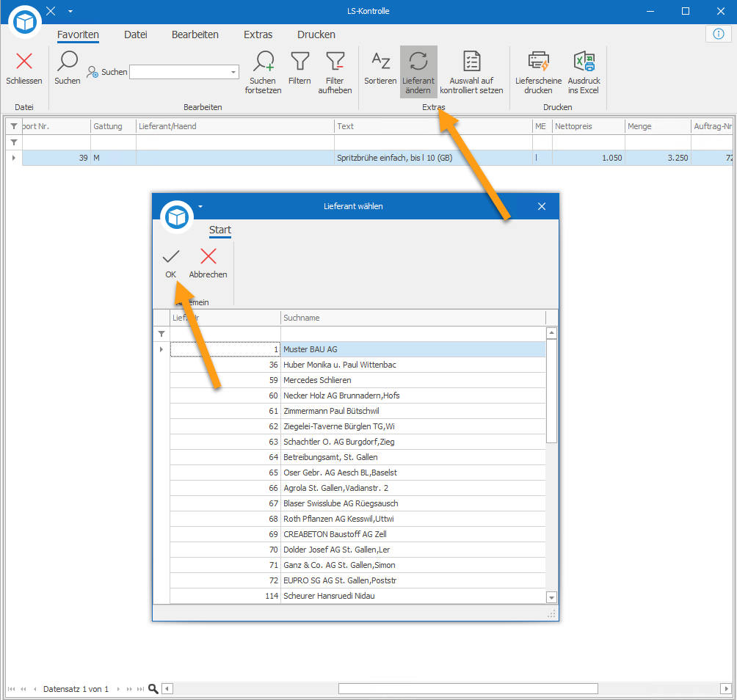
Task: Sort by the Suchname column header
Action: click(413, 318)
